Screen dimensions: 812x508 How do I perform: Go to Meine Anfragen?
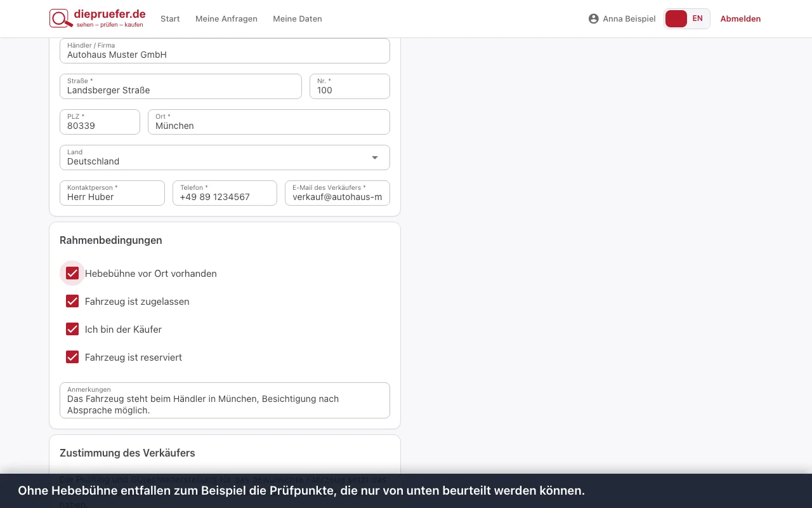[226, 19]
